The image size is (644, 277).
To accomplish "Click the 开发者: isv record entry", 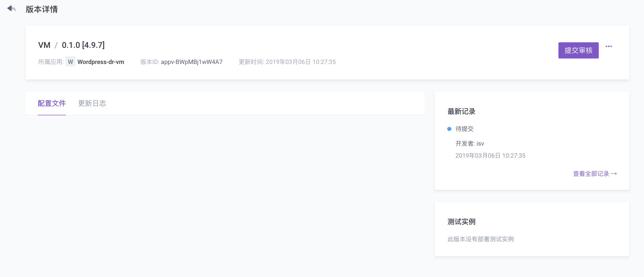I will pyautogui.click(x=469, y=144).
